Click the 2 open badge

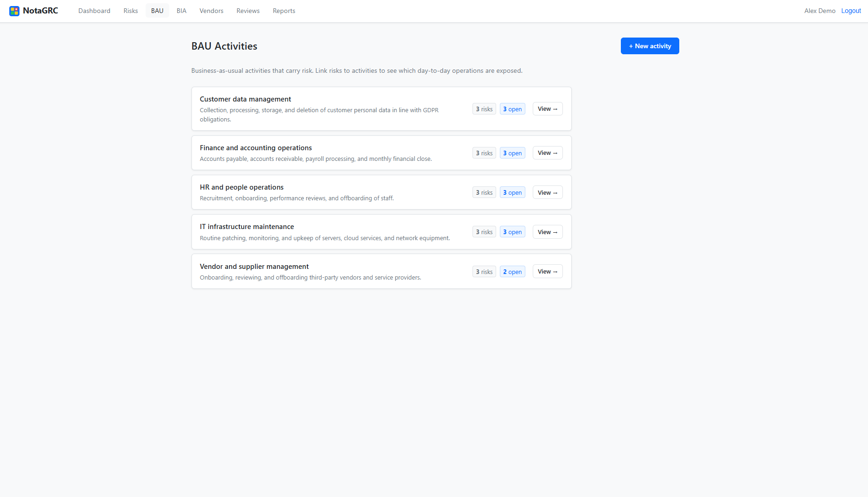(512, 272)
